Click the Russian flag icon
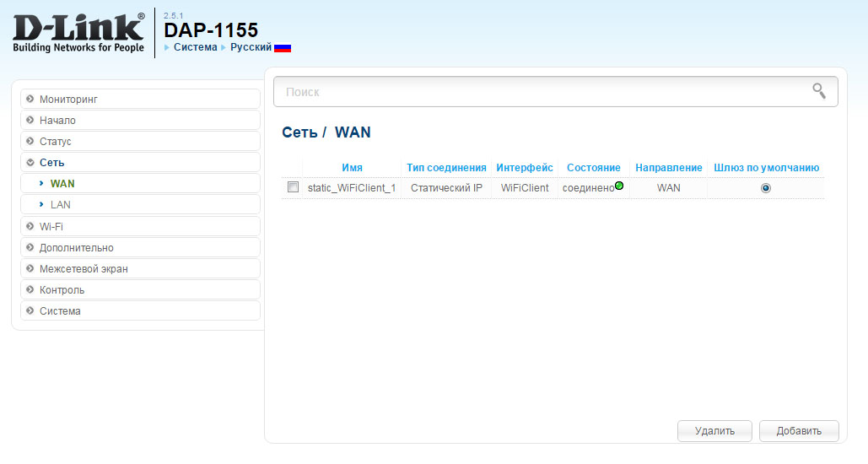Image resolution: width=868 pixels, height=464 pixels. (x=283, y=48)
